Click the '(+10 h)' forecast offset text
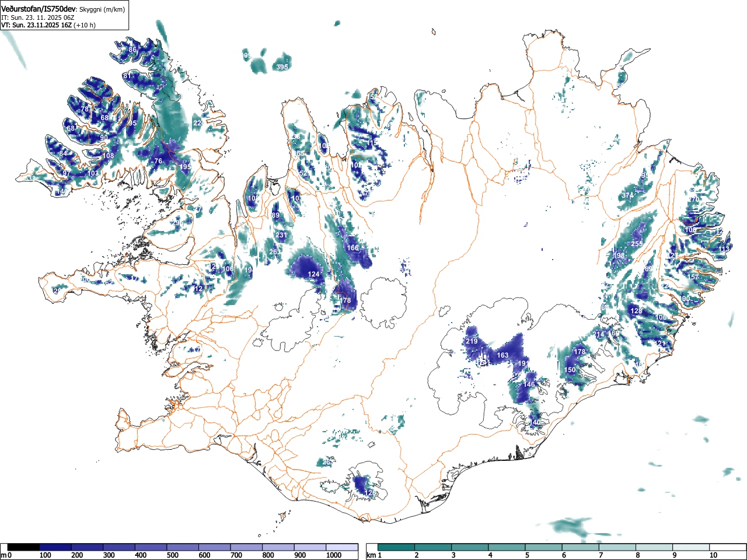Screen dimensions: 747x560 coord(85,25)
